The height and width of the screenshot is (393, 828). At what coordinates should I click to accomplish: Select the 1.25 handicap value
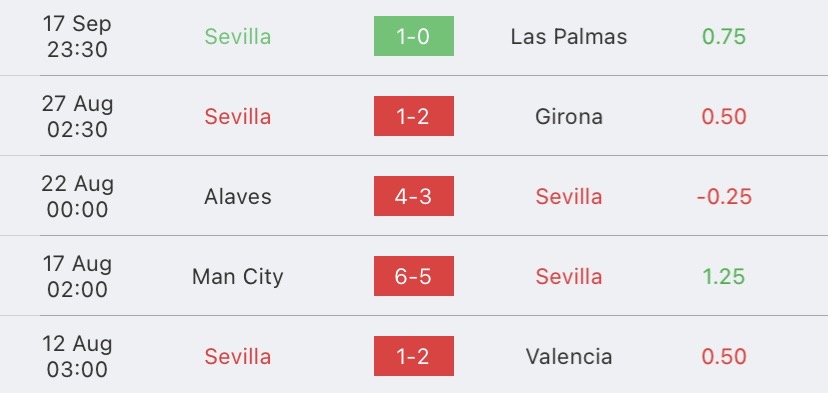pos(724,276)
